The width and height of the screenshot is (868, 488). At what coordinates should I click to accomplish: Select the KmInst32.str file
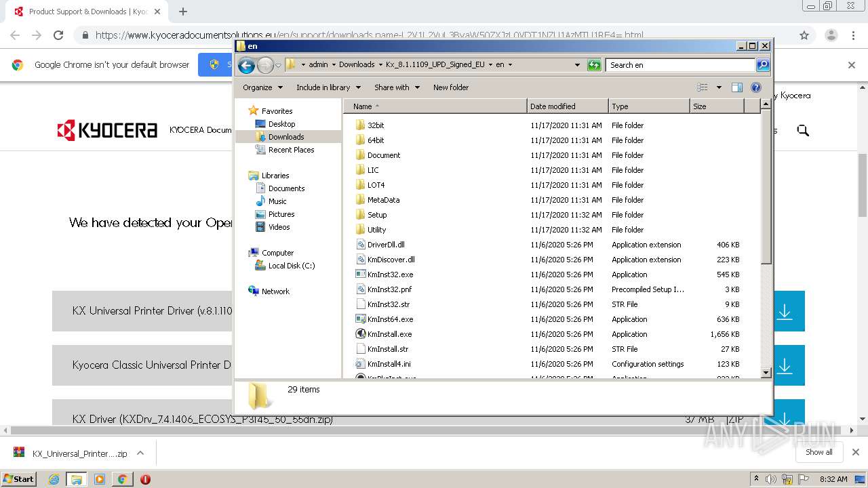[388, 304]
